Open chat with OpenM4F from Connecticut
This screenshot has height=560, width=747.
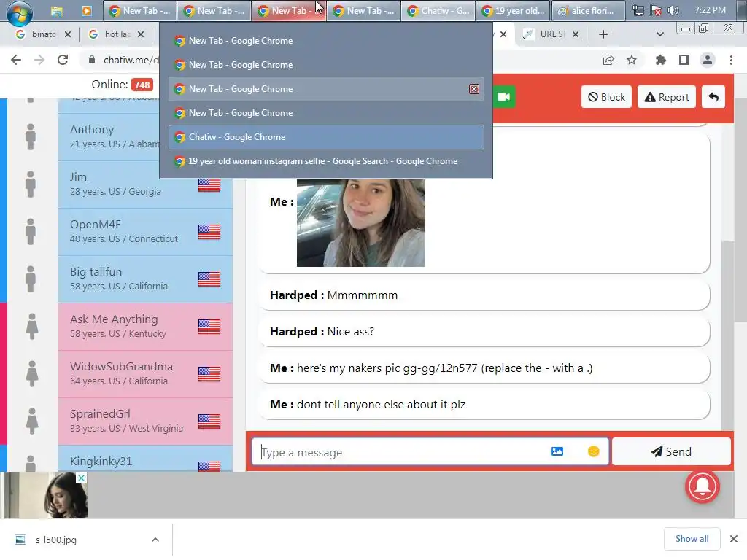click(x=145, y=231)
